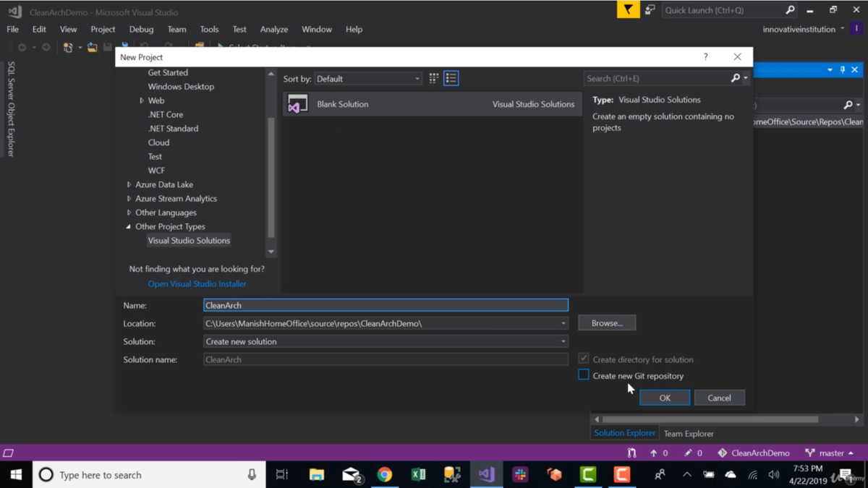The image size is (868, 488).
Task: Open the innovativeinstitution account dropdown
Action: pyautogui.click(x=804, y=29)
